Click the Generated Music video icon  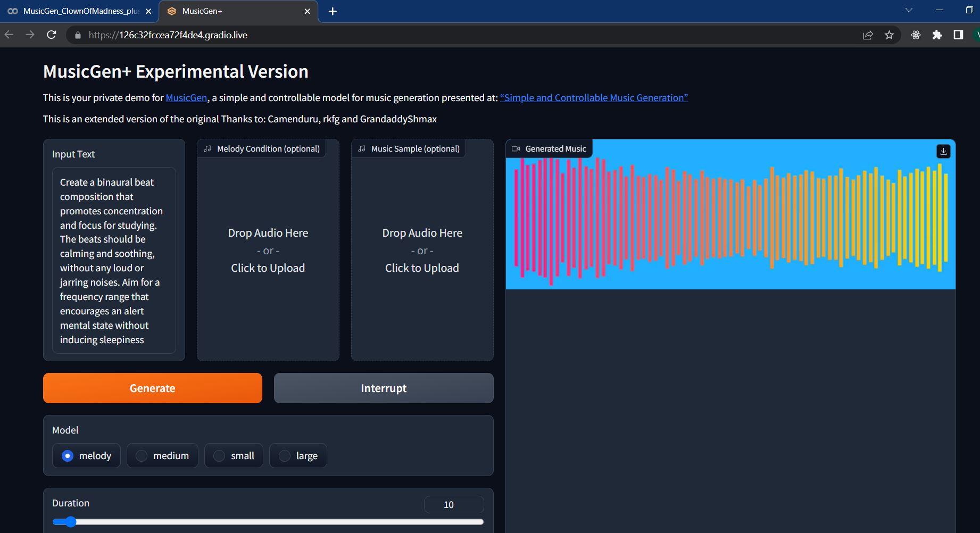(516, 149)
